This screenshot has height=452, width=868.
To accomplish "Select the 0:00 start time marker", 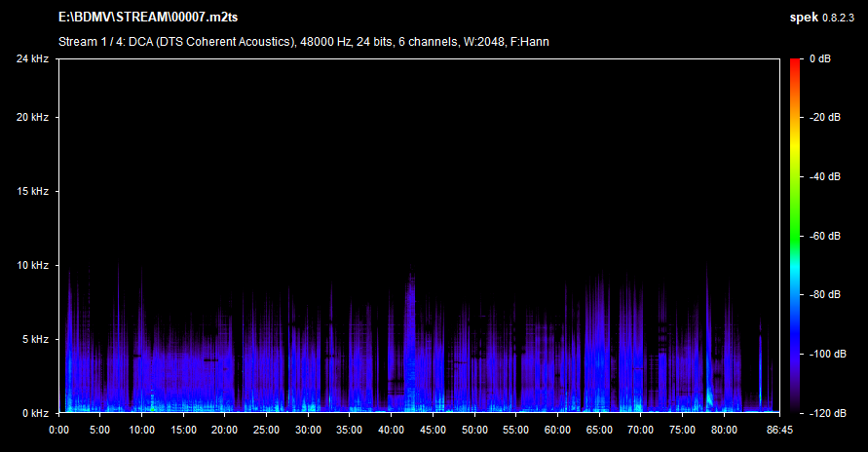I will point(58,430).
